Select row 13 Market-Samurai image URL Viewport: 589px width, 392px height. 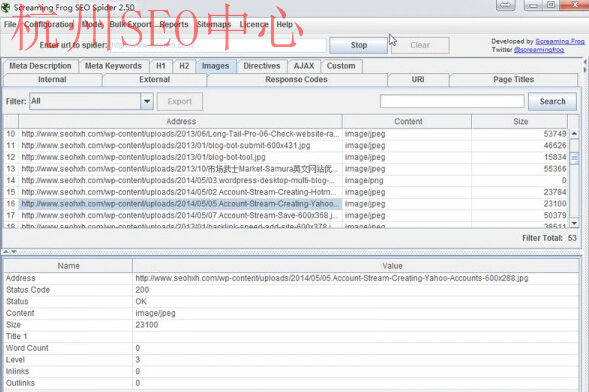(x=180, y=169)
